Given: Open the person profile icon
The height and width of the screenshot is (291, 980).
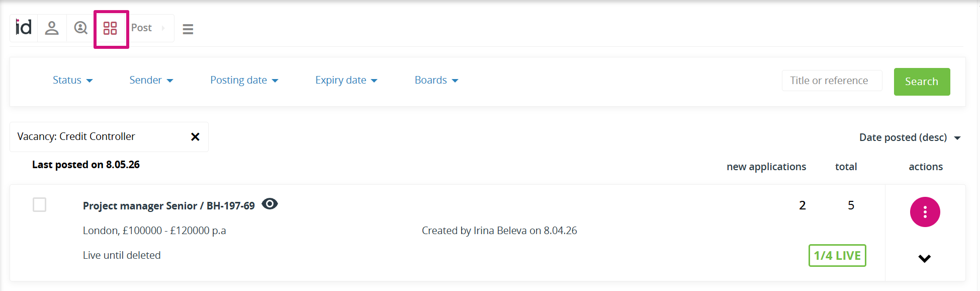Looking at the screenshot, I should point(52,28).
